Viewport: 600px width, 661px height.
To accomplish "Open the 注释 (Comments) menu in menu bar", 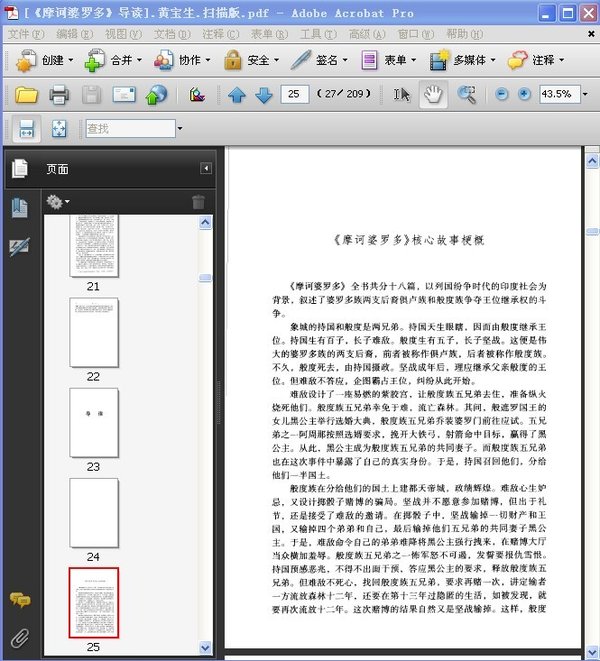I will [221, 34].
